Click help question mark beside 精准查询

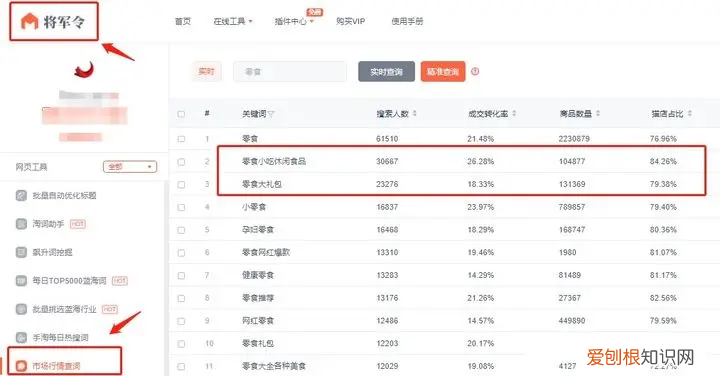[x=475, y=71]
